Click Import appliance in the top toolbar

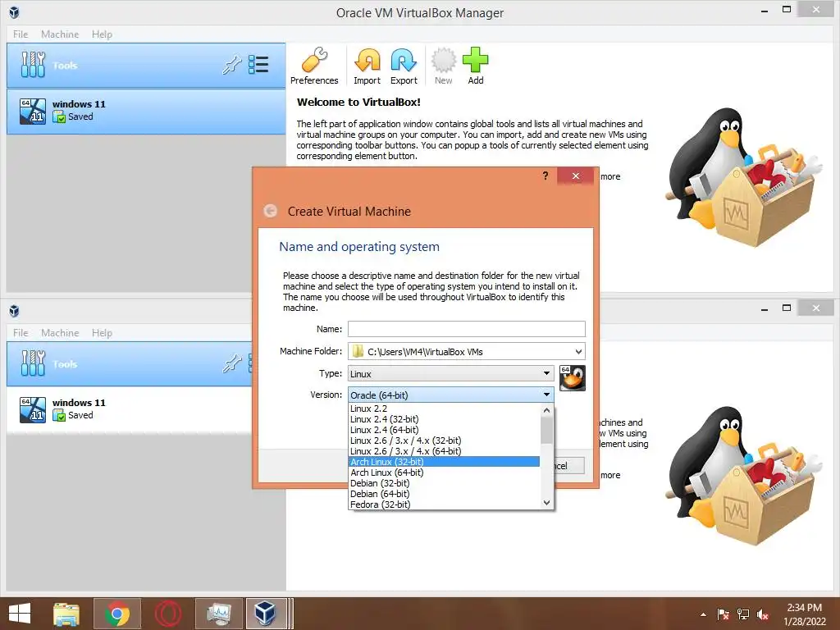367,66
